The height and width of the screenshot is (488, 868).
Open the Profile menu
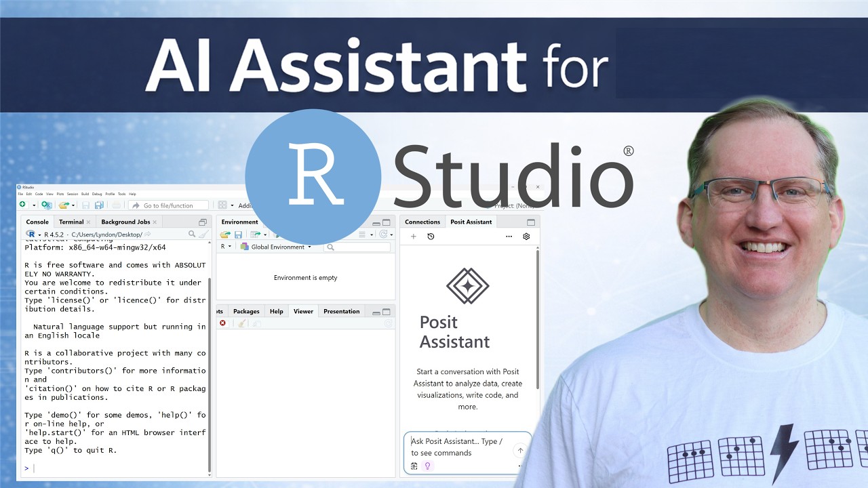(x=110, y=194)
